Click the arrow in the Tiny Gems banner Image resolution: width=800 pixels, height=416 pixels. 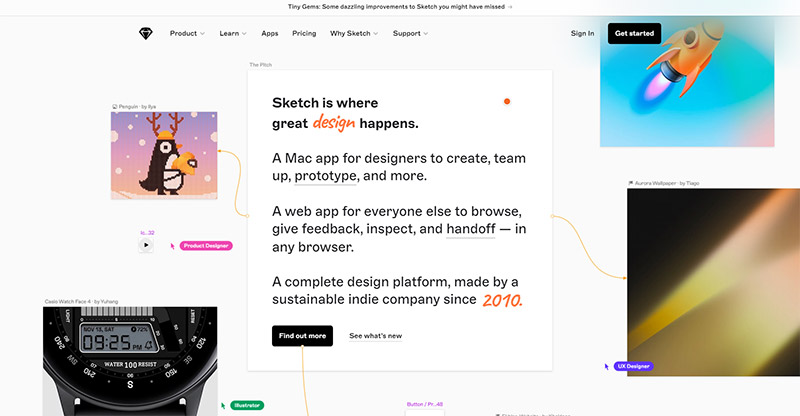(510, 7)
